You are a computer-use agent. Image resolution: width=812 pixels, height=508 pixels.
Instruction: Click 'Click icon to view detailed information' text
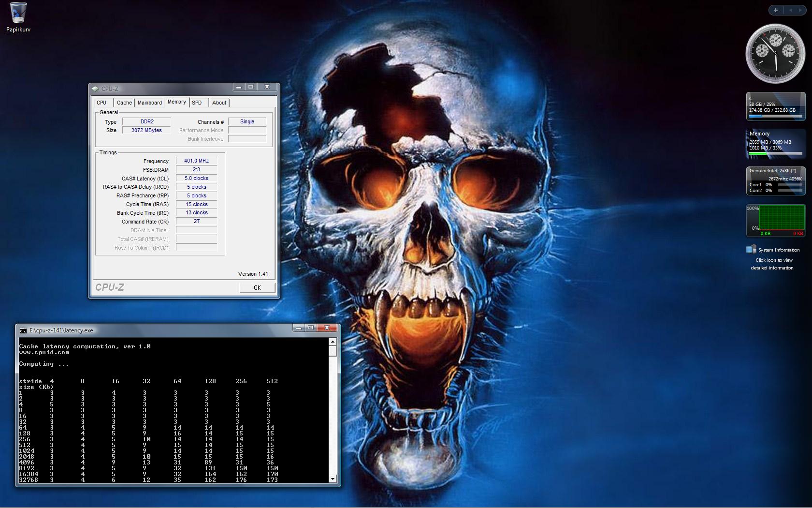[772, 264]
